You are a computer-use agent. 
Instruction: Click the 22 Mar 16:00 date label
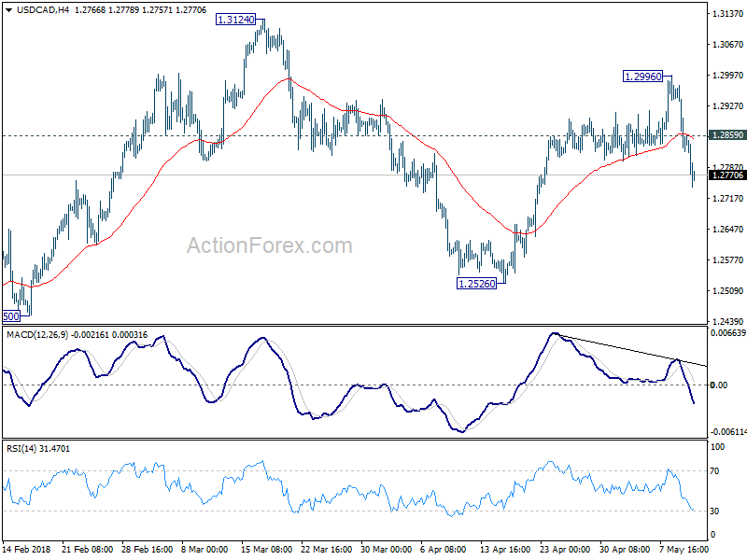click(x=326, y=549)
